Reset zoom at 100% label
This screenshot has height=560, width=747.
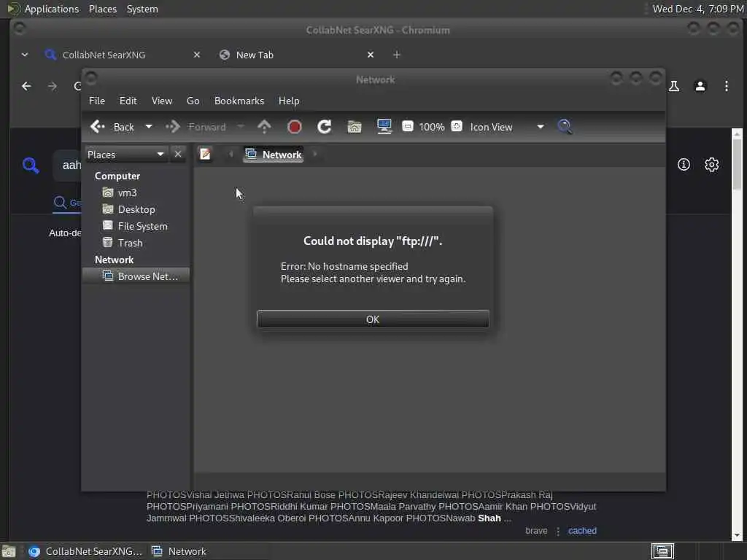[x=432, y=127]
